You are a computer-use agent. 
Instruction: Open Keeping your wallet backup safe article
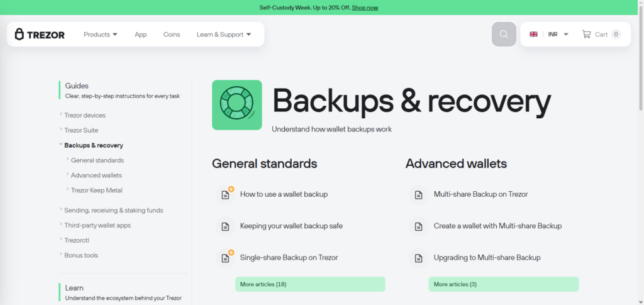click(291, 226)
